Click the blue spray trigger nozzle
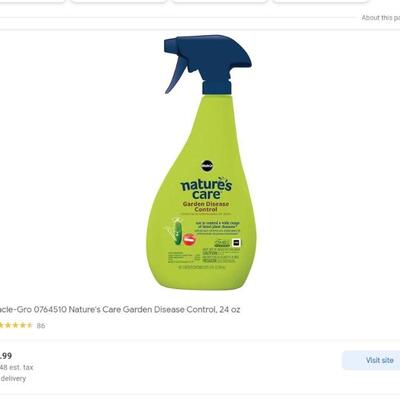The height and width of the screenshot is (400, 400). 207,64
